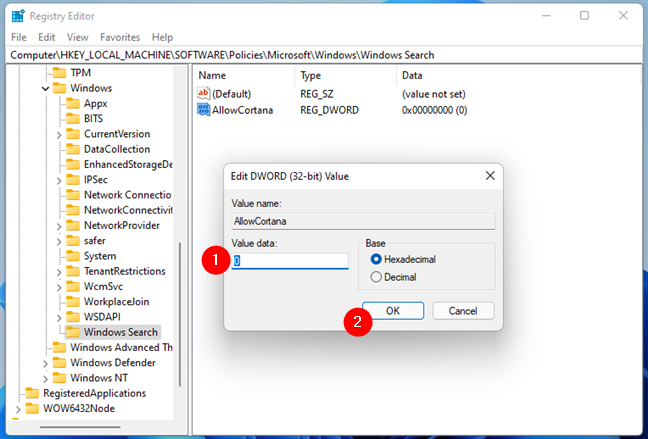The width and height of the screenshot is (648, 439).
Task: Expand the TenantRestrictions key
Action: pos(59,272)
